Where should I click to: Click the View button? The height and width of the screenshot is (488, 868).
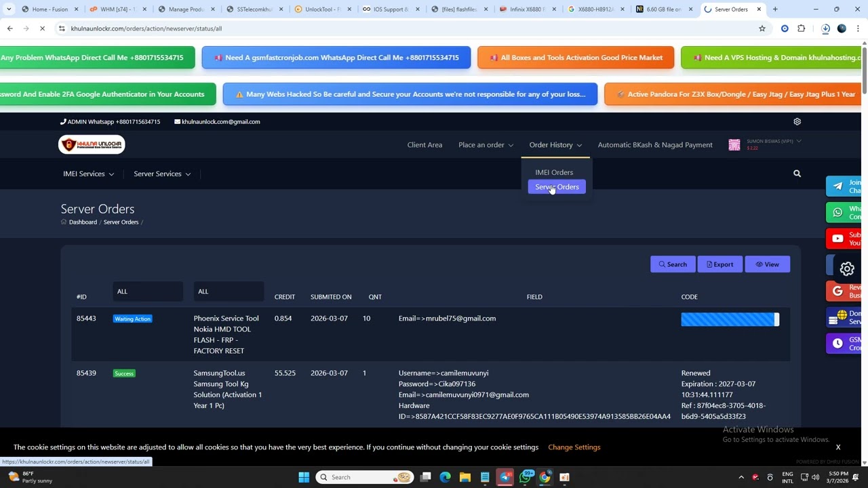[767, 264]
